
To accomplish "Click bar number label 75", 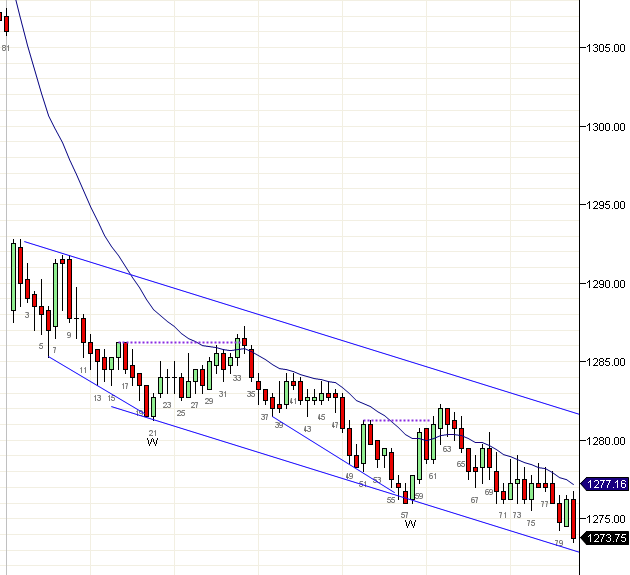I will [531, 523].
